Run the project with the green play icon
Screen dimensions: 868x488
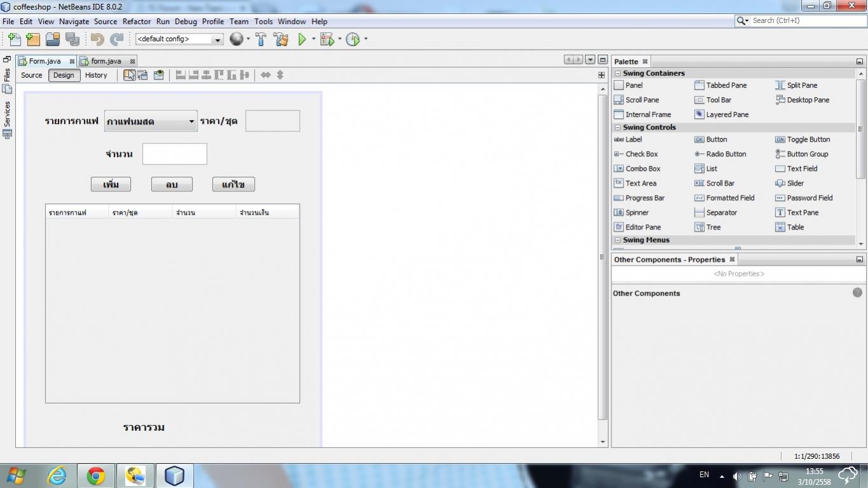coord(302,39)
